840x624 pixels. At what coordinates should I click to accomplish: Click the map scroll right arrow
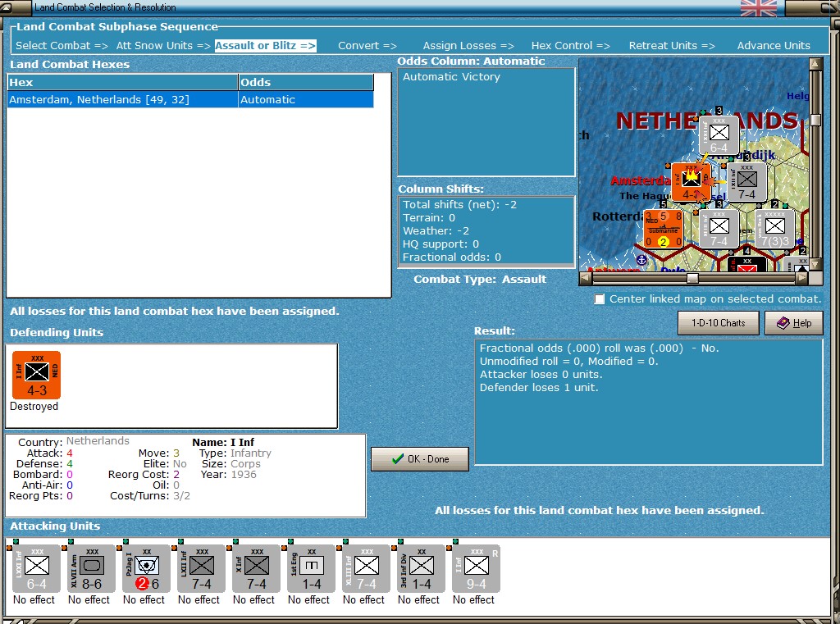click(x=801, y=278)
